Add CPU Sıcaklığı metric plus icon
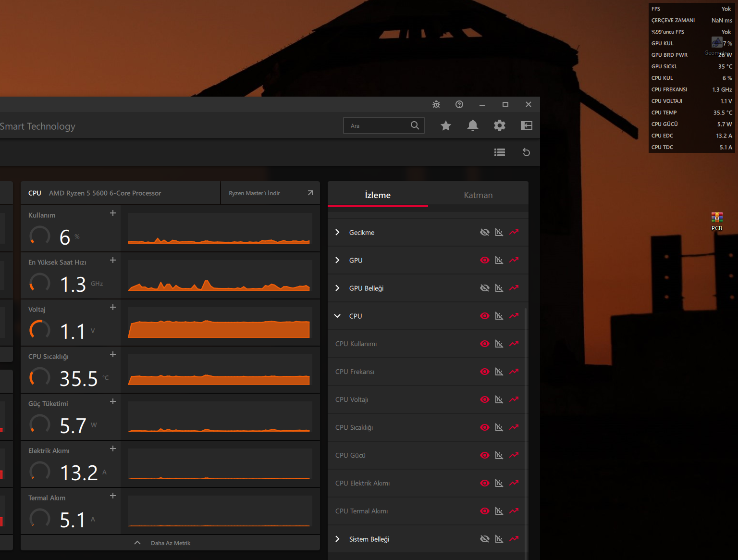738x560 pixels. coord(113,354)
